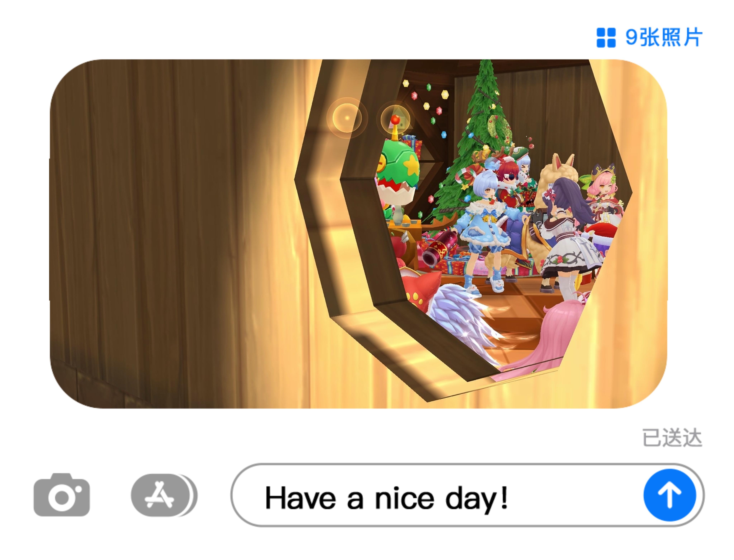
Task: Tap the 已送达 delivered status label
Action: coord(672,438)
